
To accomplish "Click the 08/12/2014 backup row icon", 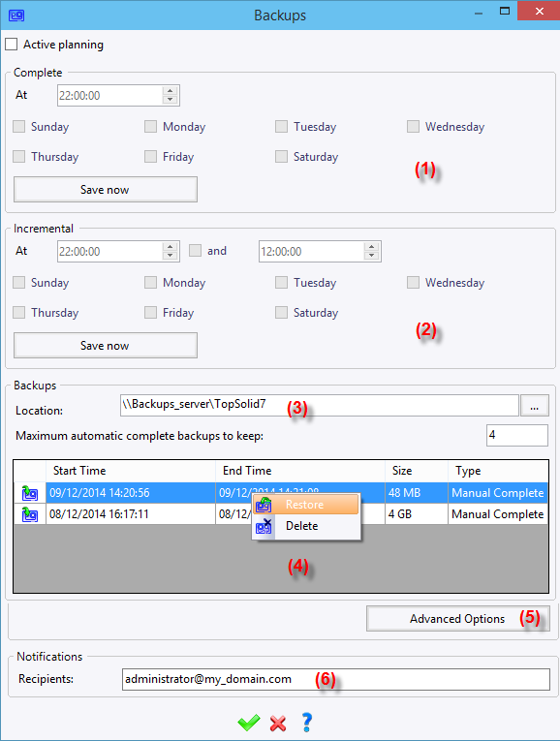I will point(30,513).
